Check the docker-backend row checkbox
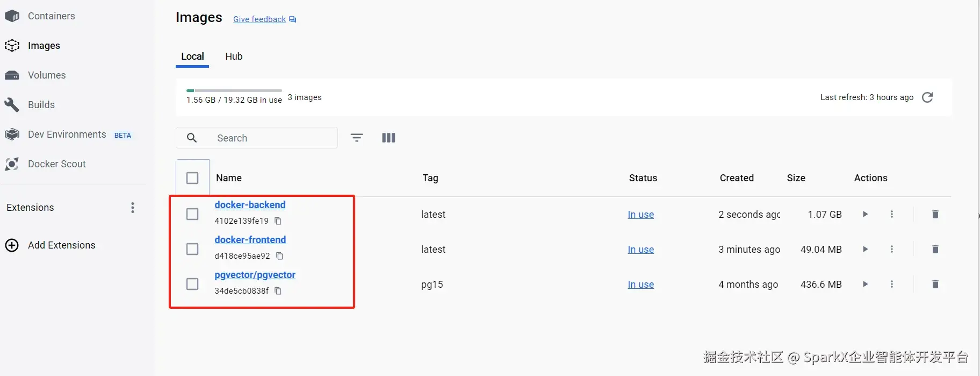The height and width of the screenshot is (376, 980). coord(192,214)
